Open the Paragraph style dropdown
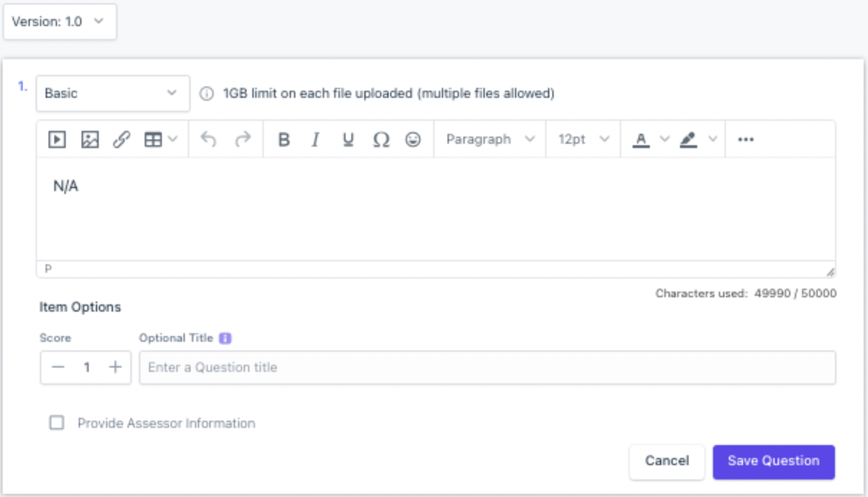 [490, 139]
